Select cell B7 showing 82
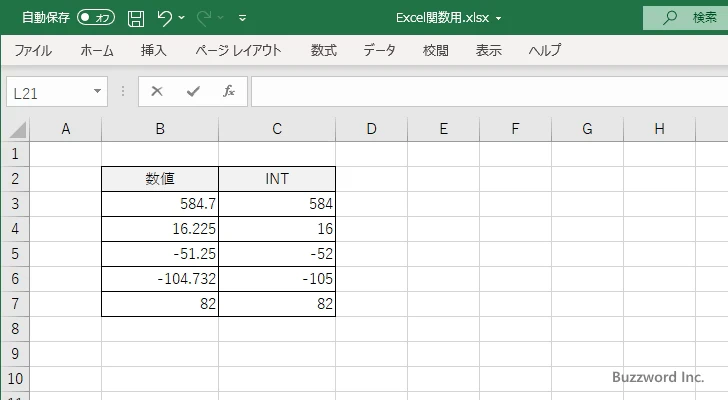728x400 pixels. tap(160, 304)
